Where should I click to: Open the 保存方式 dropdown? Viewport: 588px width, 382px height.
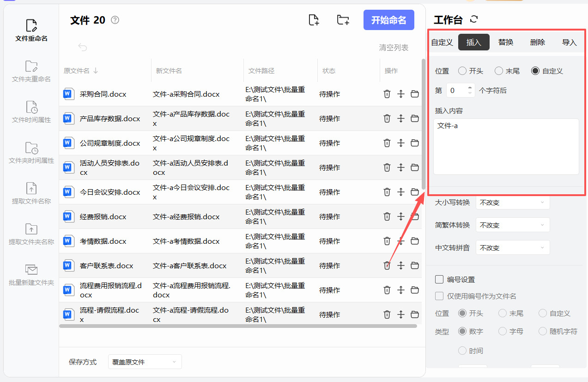(145, 362)
